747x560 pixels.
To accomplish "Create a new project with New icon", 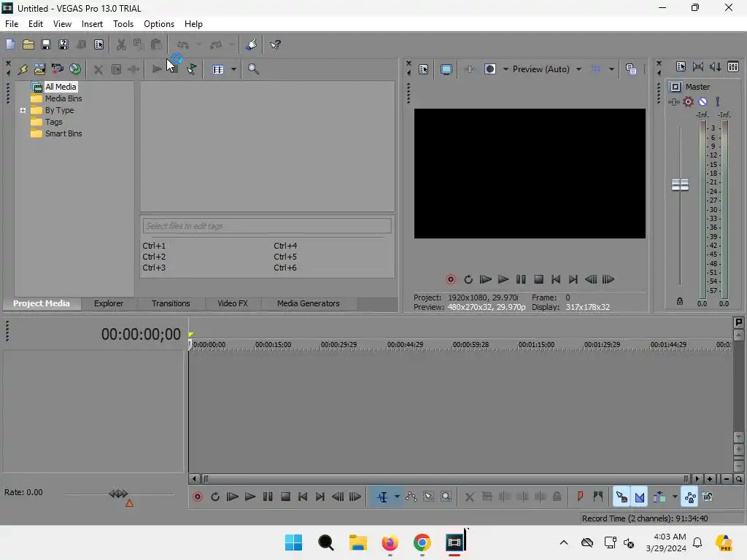I will pos(10,44).
